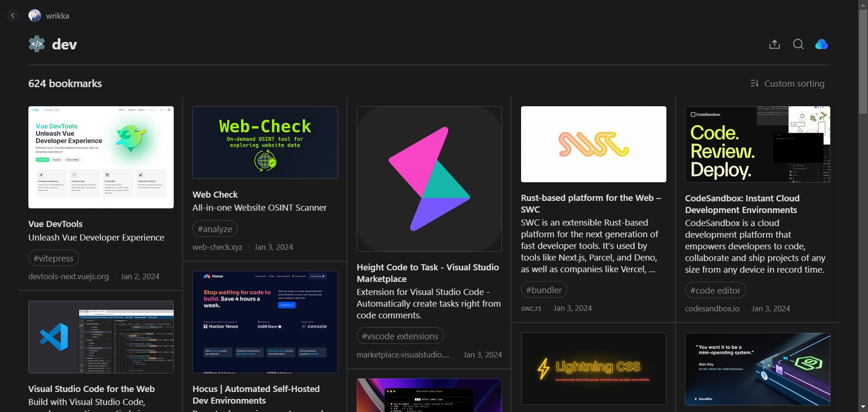The image size is (868, 412).
Task: Filter by the #bundler tag
Action: tap(544, 290)
